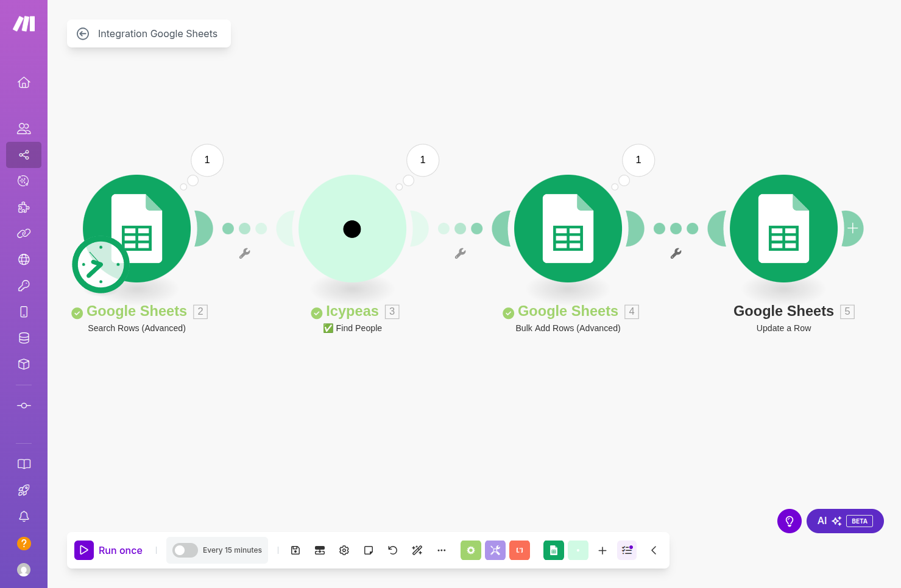Image resolution: width=901 pixels, height=588 pixels.
Task: Edit the scenario name Integration Google Sheets
Action: pyautogui.click(x=158, y=34)
